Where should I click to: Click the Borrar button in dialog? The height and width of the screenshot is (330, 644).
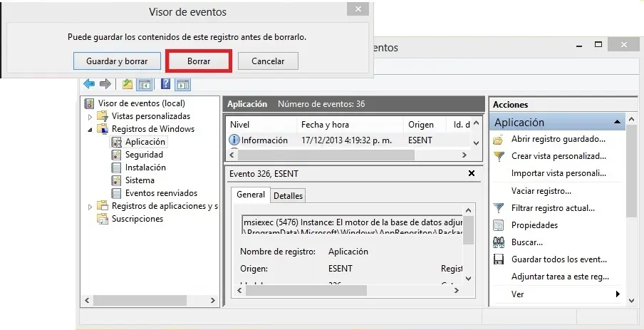pyautogui.click(x=199, y=61)
